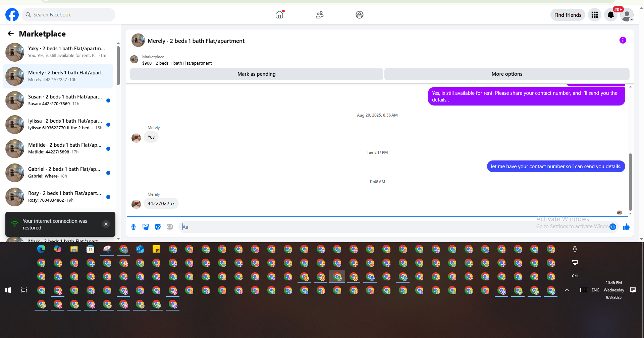The width and height of the screenshot is (644, 338).
Task: Open the touch keyboard tray icon
Action: [x=584, y=290]
